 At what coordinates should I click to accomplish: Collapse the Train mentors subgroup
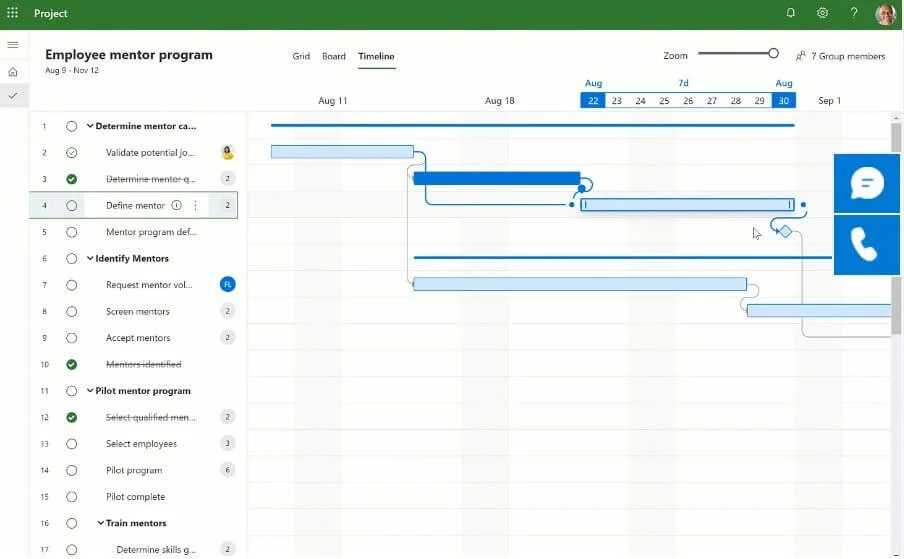pos(100,523)
